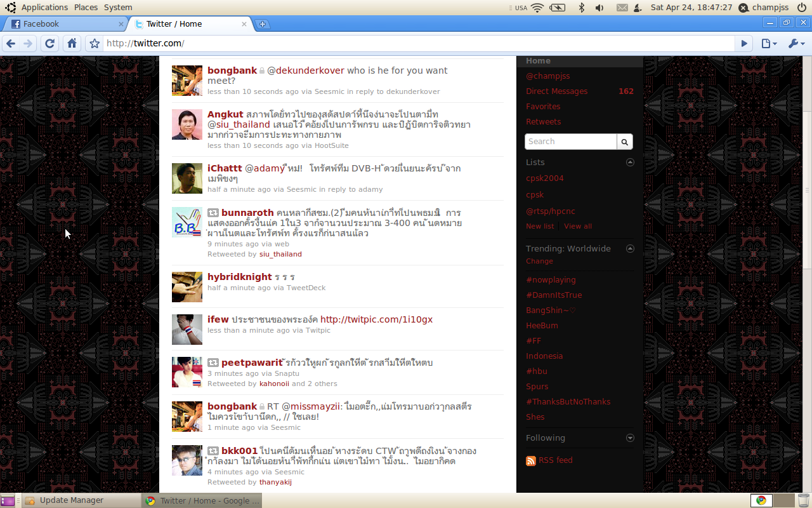Screen dimensions: 812x508
Task: Click the Ubuntu logo in the top panel
Action: coord(11,8)
